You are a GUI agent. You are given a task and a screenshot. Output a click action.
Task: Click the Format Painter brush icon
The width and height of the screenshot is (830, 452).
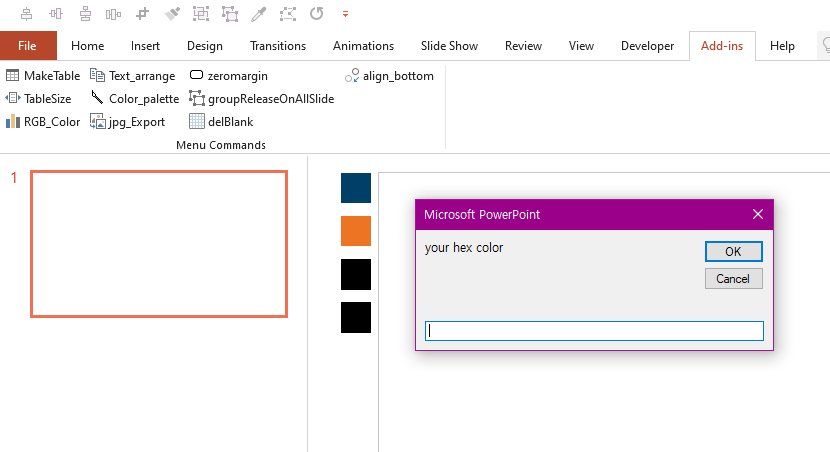point(172,14)
